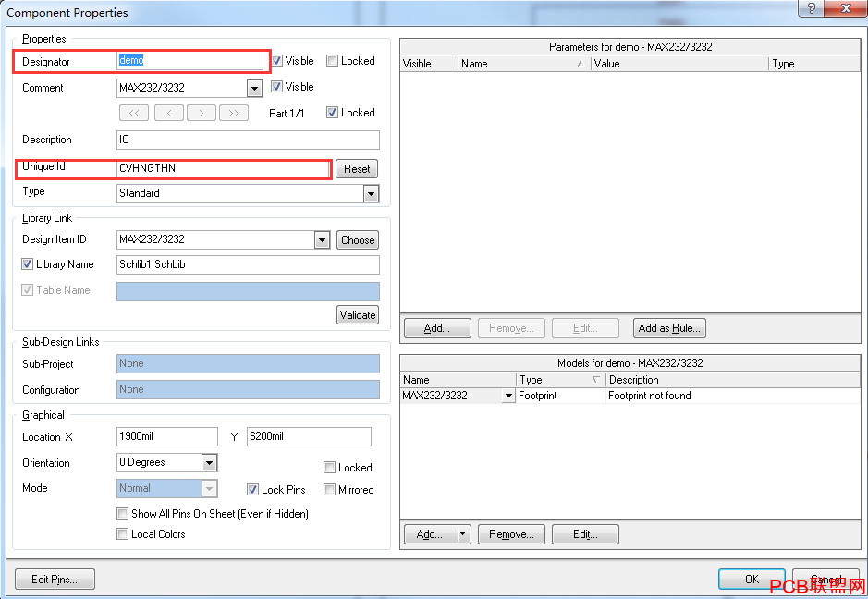
Task: Edit the selected model
Action: point(585,534)
